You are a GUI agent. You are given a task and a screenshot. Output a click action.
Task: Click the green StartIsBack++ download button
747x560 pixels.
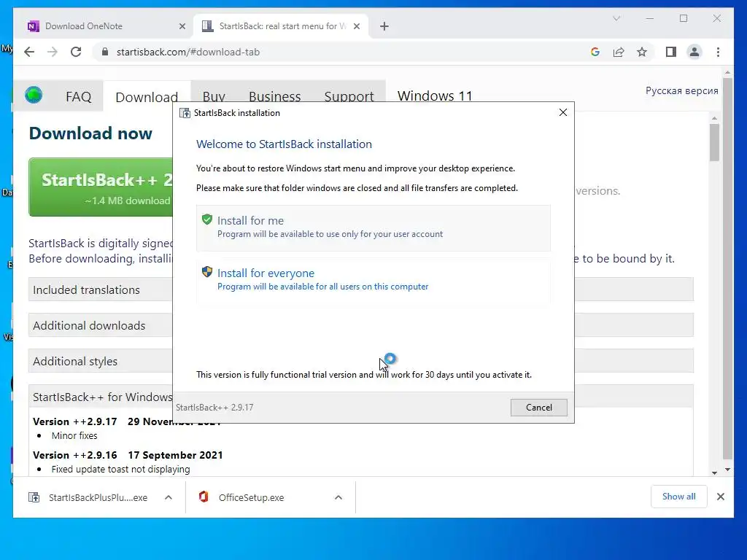[x=101, y=187]
